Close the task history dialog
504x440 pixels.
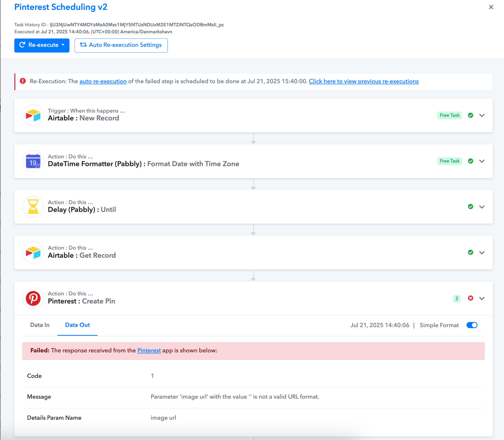491,7
